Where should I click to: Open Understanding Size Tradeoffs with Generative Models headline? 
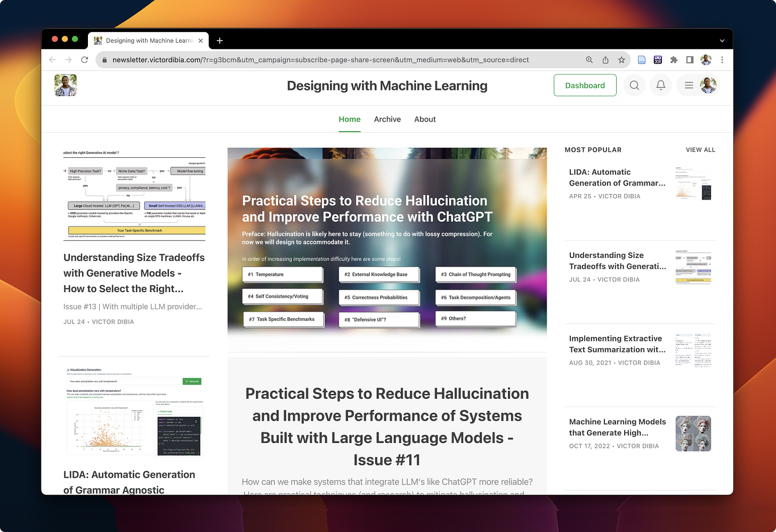(134, 273)
